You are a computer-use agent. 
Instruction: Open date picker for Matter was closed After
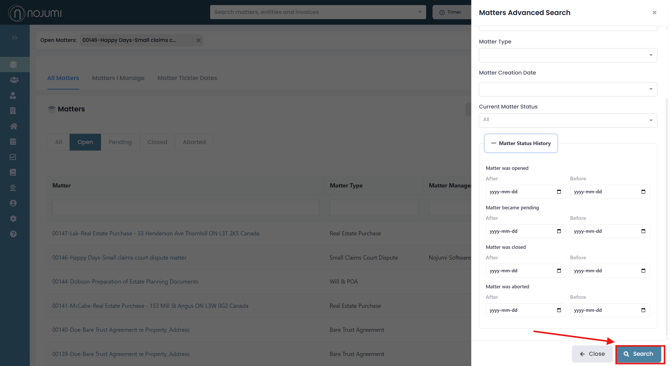(x=558, y=270)
